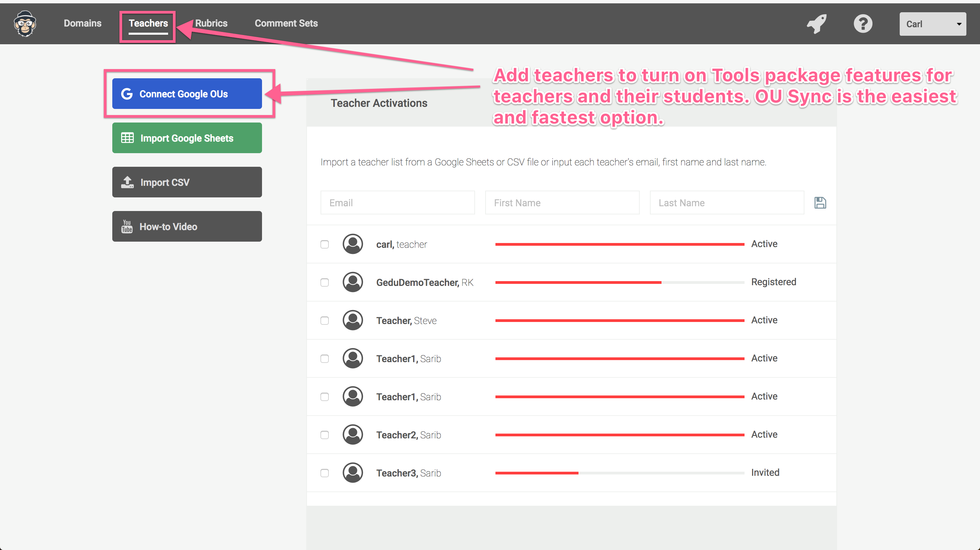Go to the Comment Sets tab

[x=286, y=23]
